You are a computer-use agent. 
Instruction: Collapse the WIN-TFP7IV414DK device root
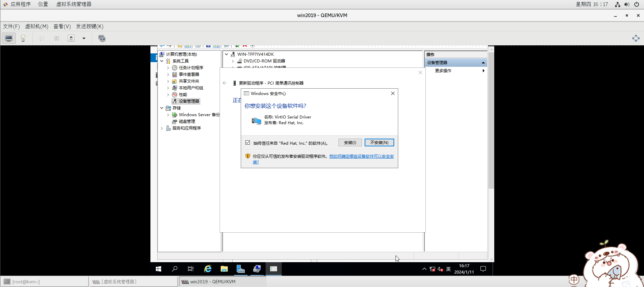point(227,54)
